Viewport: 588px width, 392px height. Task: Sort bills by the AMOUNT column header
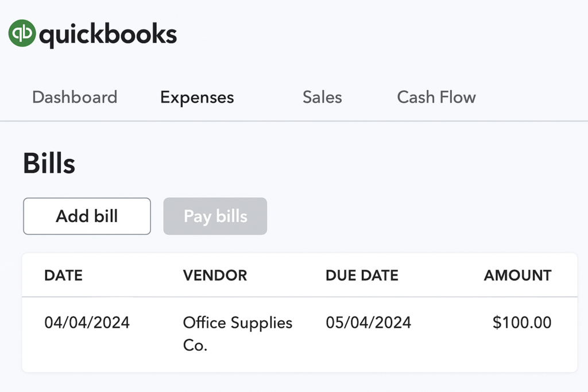pyautogui.click(x=517, y=275)
